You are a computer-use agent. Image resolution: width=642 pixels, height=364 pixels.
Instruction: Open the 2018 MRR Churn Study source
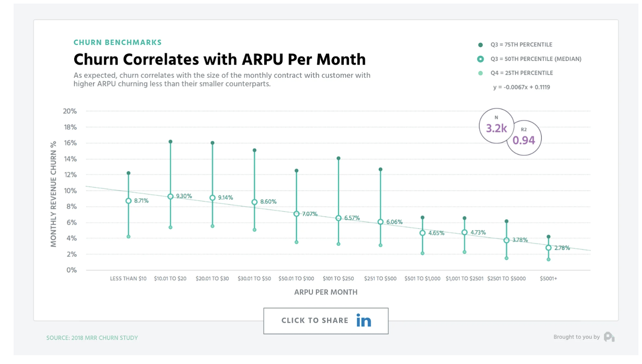(x=92, y=338)
